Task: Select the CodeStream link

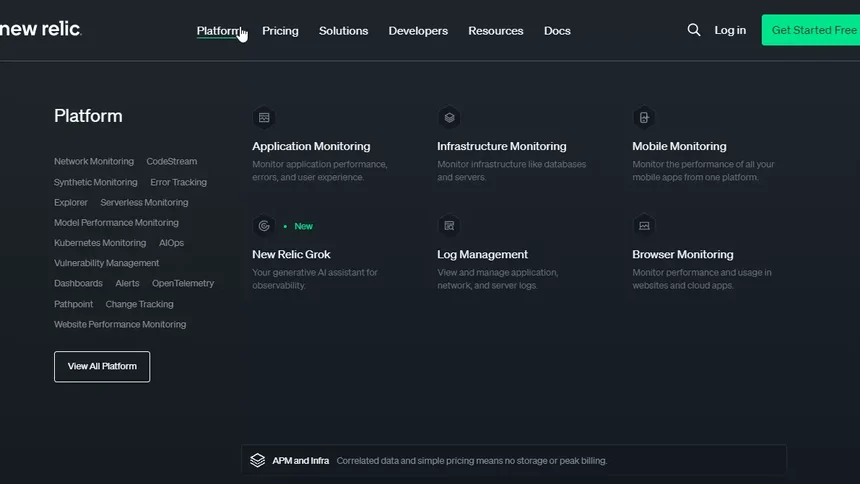Action: [x=172, y=161]
